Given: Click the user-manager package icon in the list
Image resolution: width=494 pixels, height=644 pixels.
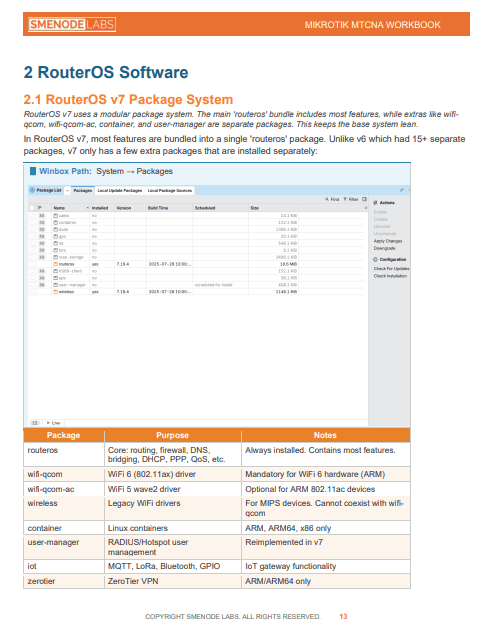Looking at the screenshot, I should tap(55, 285).
